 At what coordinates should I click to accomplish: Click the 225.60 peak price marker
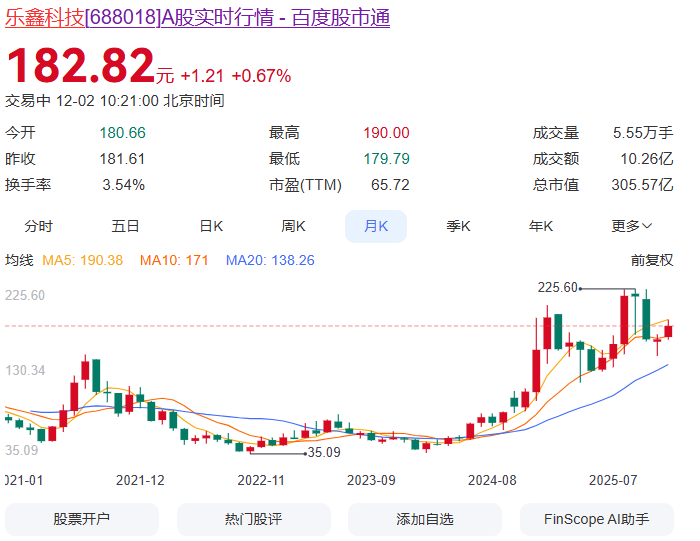point(558,288)
